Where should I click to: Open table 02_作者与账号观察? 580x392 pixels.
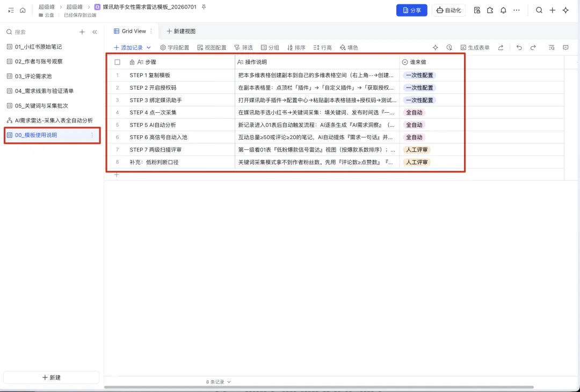(x=52, y=61)
